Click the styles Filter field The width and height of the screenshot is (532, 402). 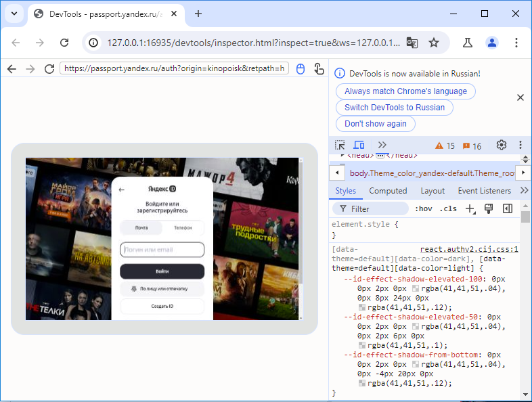370,208
